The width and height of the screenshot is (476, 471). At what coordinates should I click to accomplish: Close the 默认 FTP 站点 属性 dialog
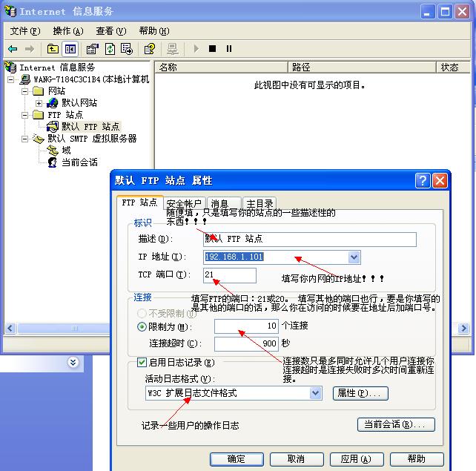coord(440,181)
